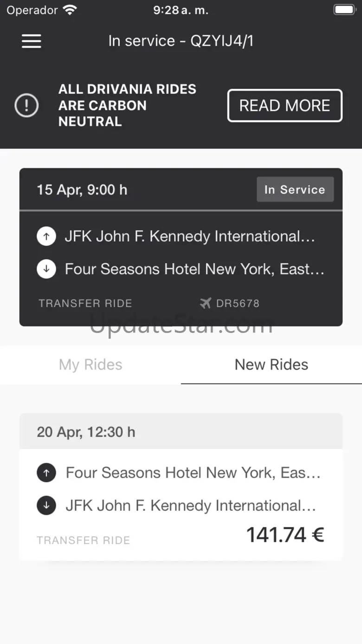
Task: Open the hamburger menu
Action: (32, 41)
